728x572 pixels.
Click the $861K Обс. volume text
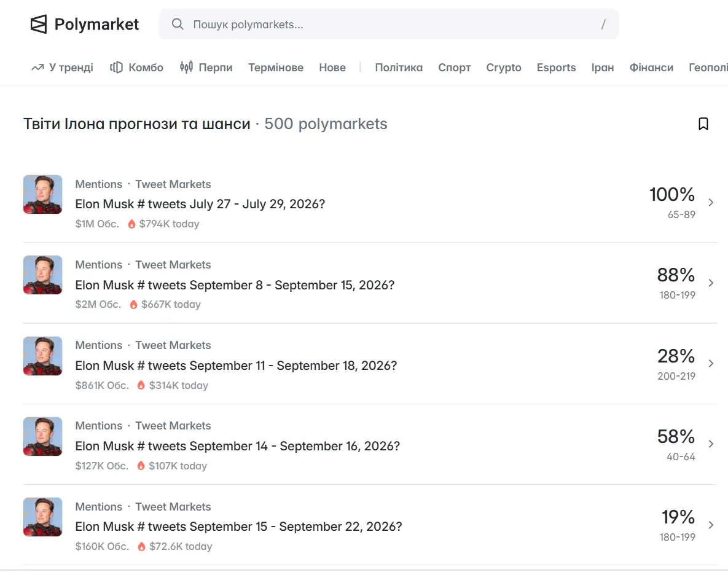(102, 385)
